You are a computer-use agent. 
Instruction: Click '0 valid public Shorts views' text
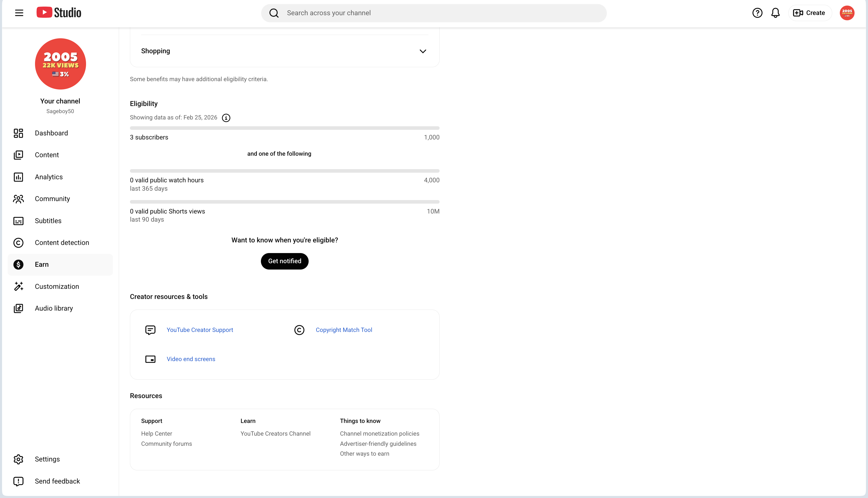(167, 211)
